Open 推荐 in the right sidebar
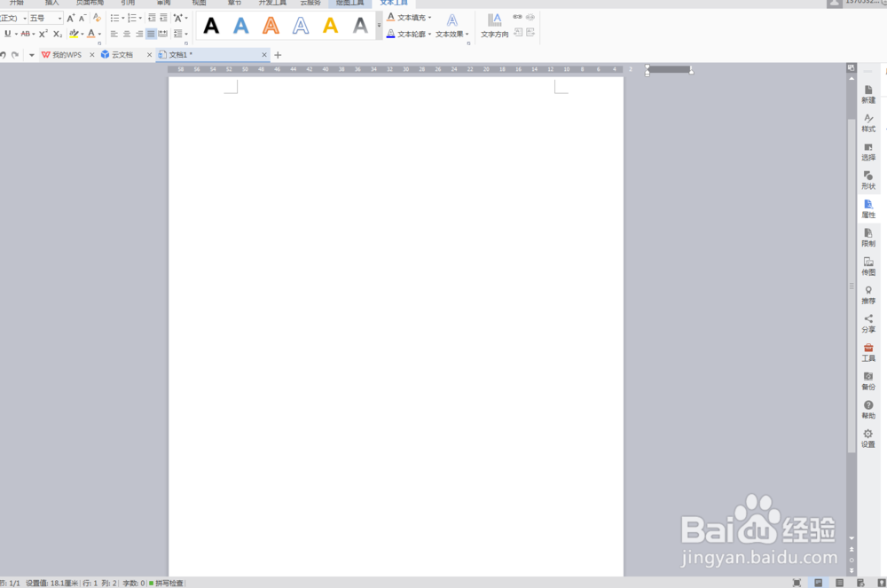 tap(868, 295)
